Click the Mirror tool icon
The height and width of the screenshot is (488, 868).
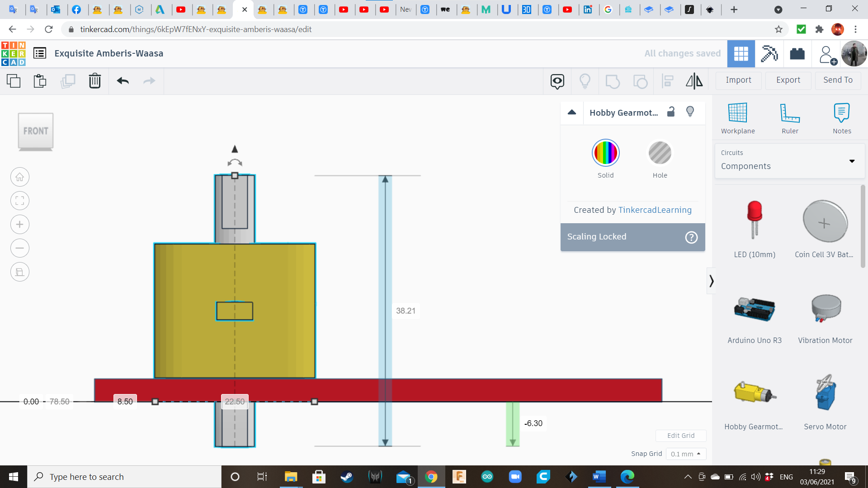(x=694, y=81)
